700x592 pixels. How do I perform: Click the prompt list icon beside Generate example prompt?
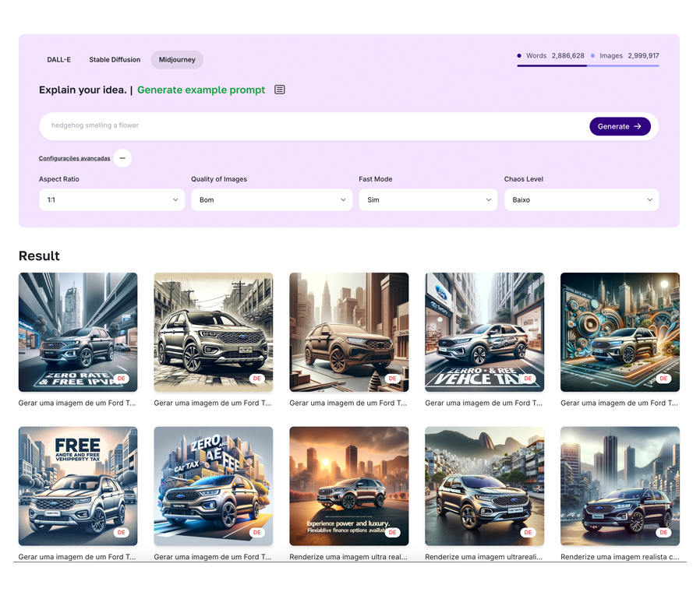coord(280,90)
